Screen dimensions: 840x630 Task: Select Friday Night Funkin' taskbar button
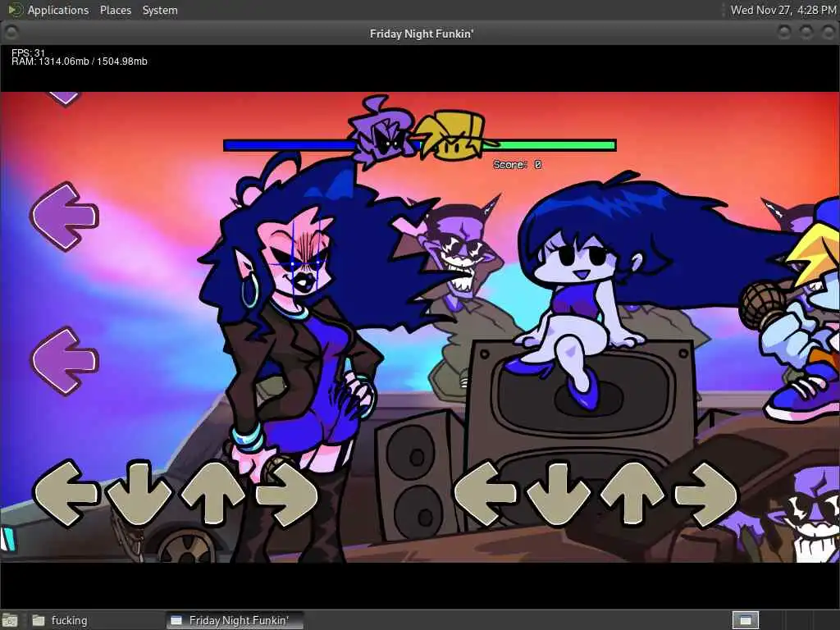tap(235, 620)
